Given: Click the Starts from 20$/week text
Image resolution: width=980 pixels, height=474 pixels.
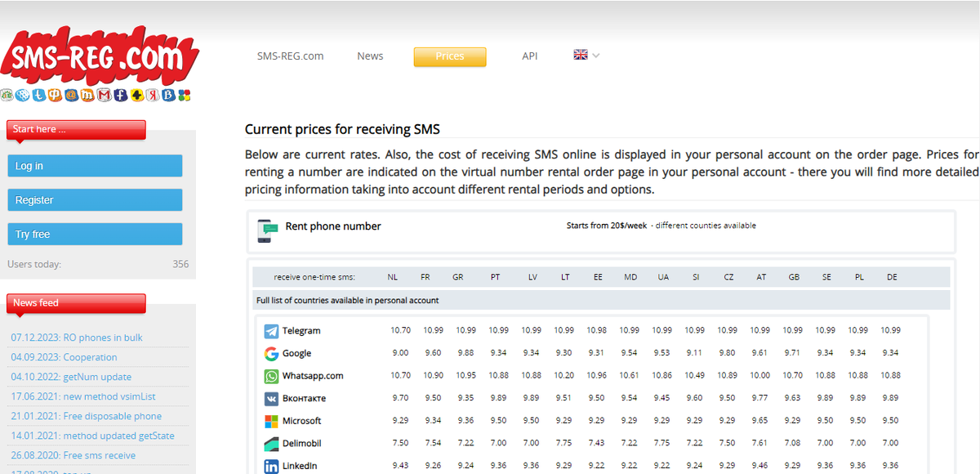Looking at the screenshot, I should click(607, 226).
